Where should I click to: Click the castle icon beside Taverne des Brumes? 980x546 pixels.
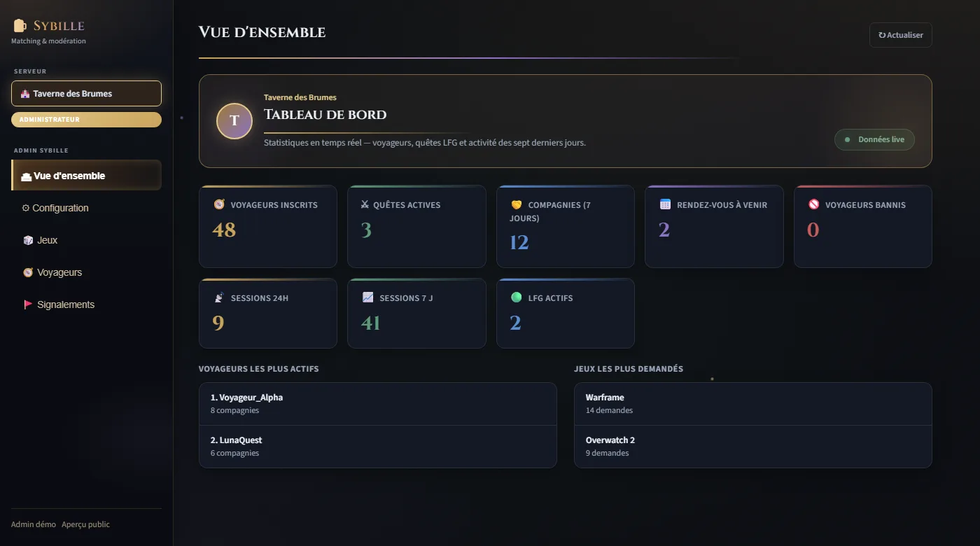pos(25,94)
